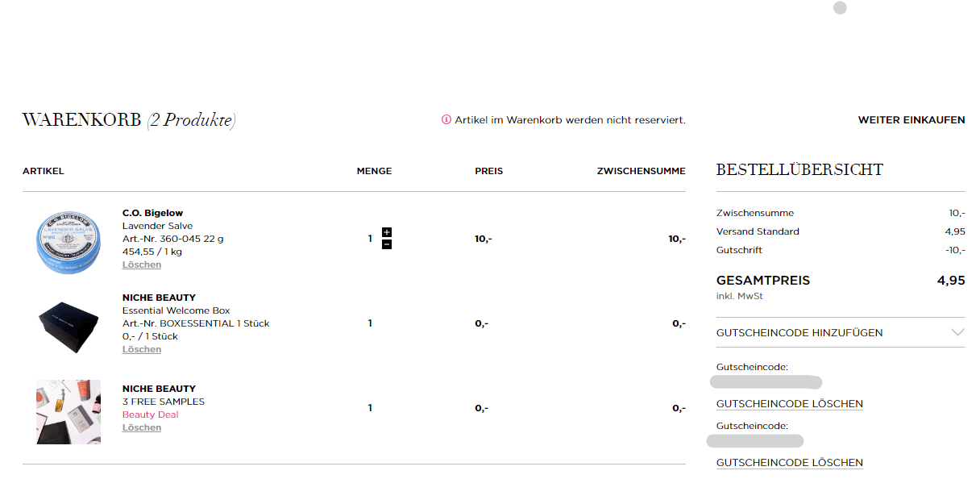This screenshot has width=980, height=479.
Task: View the 3 Free Samples product picture
Action: tap(69, 411)
